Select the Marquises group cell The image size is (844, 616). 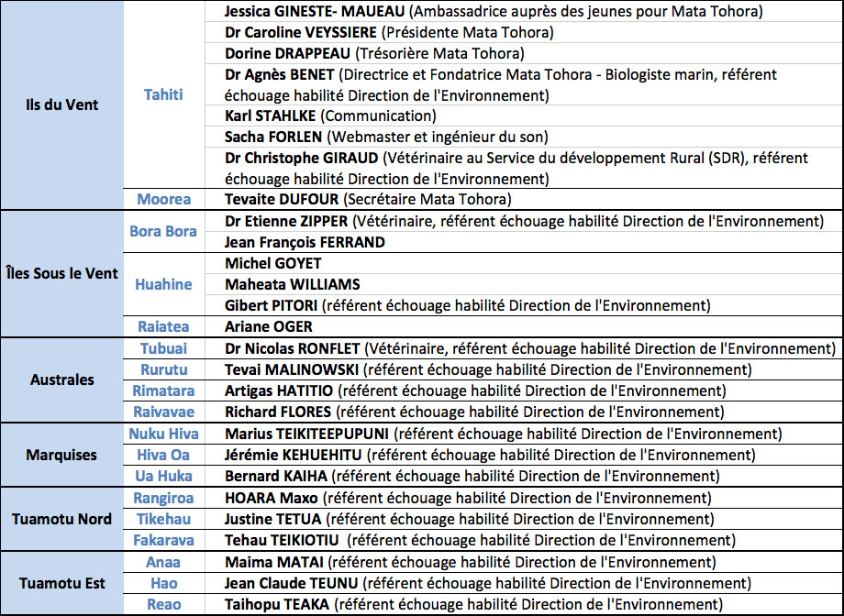tap(61, 456)
